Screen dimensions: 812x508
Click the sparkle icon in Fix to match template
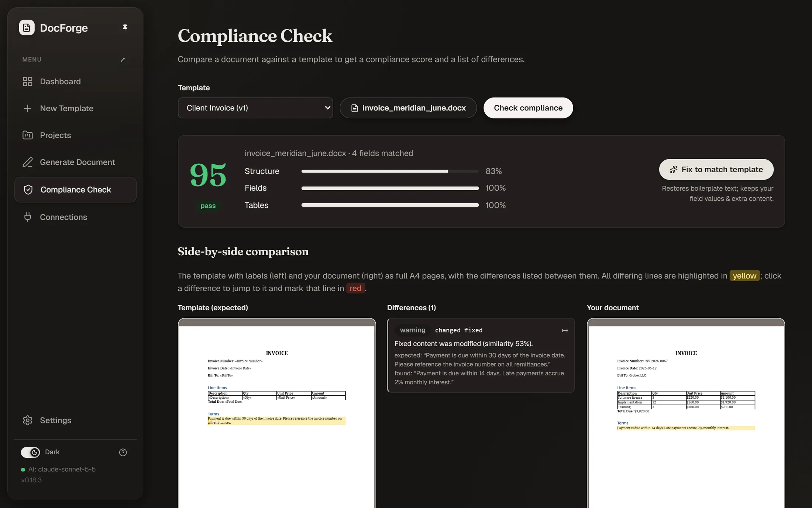pos(674,170)
